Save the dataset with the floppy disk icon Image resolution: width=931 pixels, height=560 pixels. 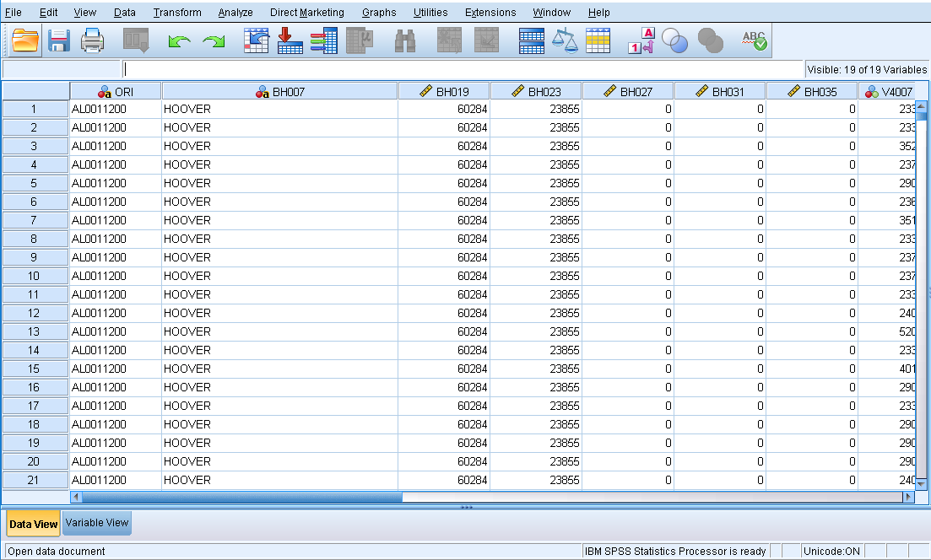click(58, 40)
